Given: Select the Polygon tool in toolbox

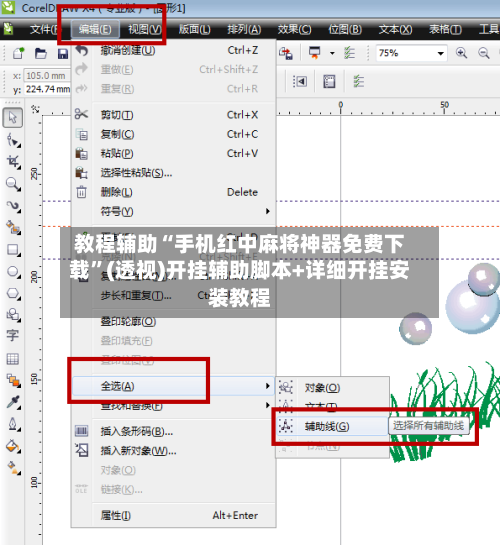Looking at the screenshot, I should pos(13,293).
